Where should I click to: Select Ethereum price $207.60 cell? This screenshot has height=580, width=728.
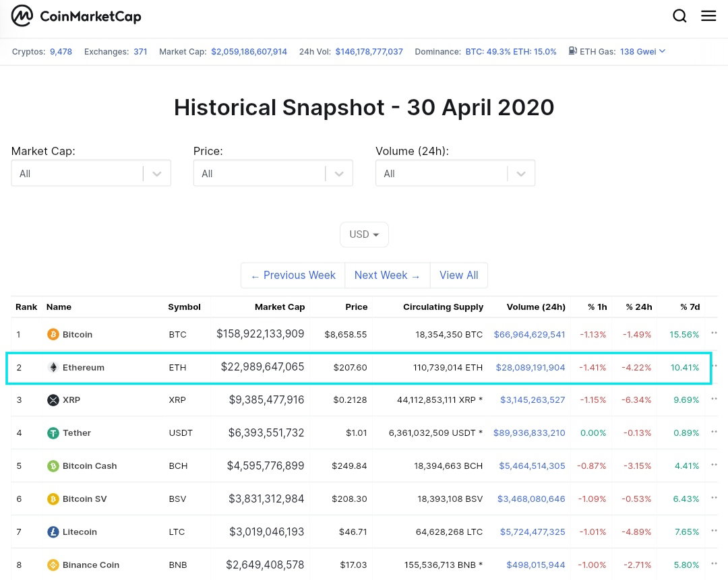[x=350, y=368]
